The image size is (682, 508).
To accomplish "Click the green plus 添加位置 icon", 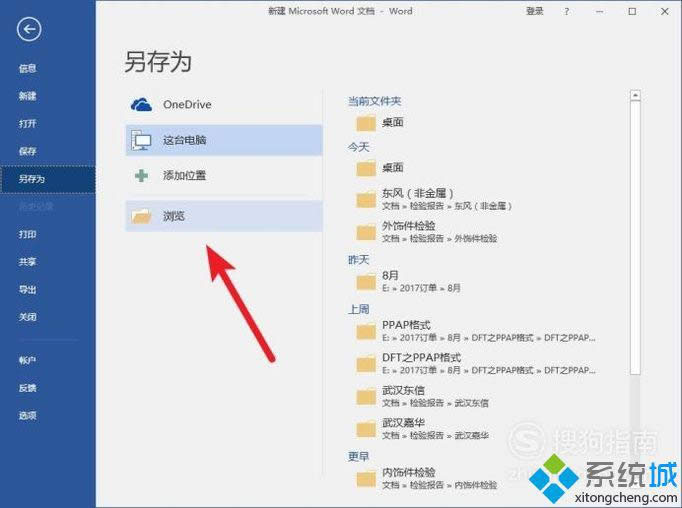I will coord(141,176).
